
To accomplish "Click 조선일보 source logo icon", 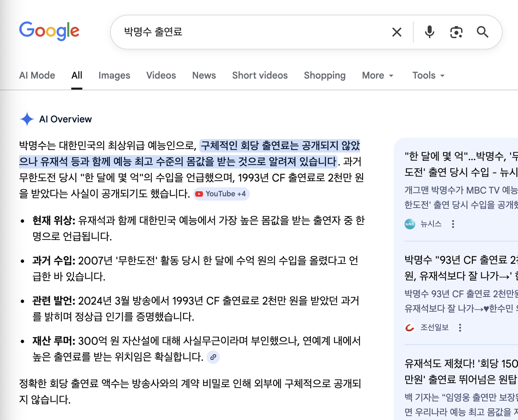I will (410, 328).
